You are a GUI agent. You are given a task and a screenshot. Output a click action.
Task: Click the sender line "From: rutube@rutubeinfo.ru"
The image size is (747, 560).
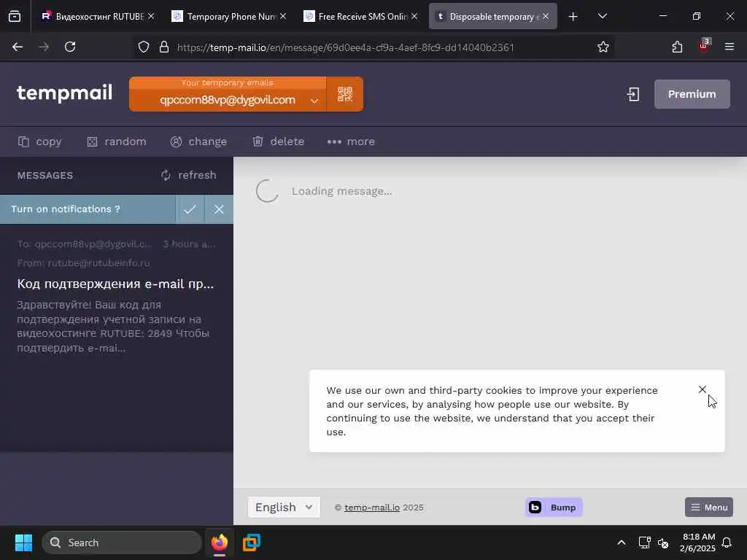click(x=83, y=262)
